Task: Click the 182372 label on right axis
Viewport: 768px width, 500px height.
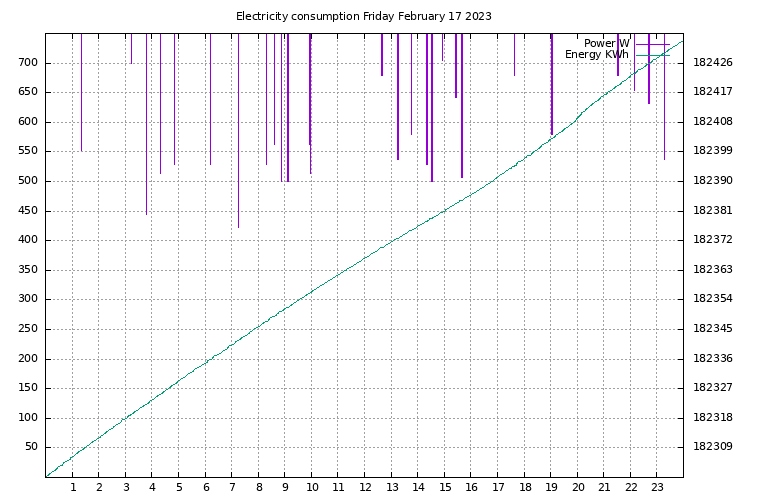Action: [712, 240]
